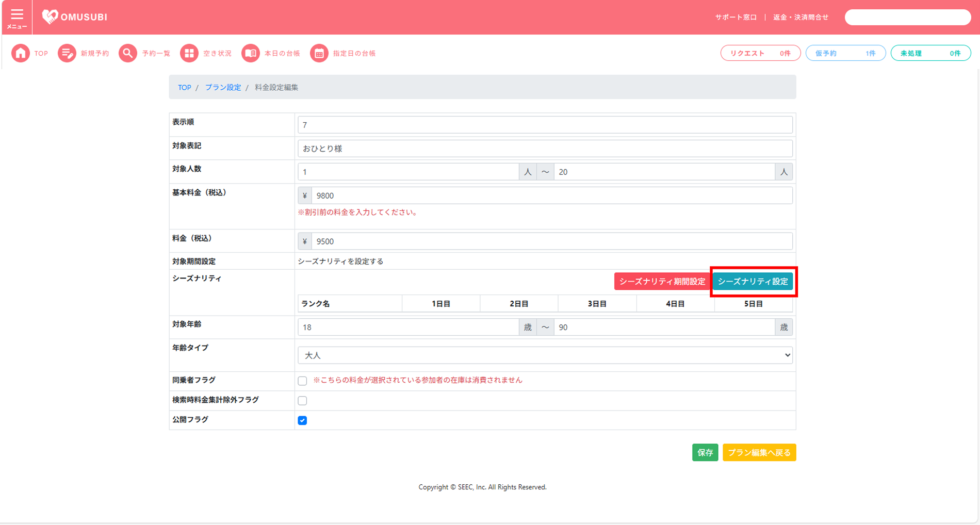Focus the 表示順 input field
Image resolution: width=980 pixels, height=525 pixels.
click(545, 125)
